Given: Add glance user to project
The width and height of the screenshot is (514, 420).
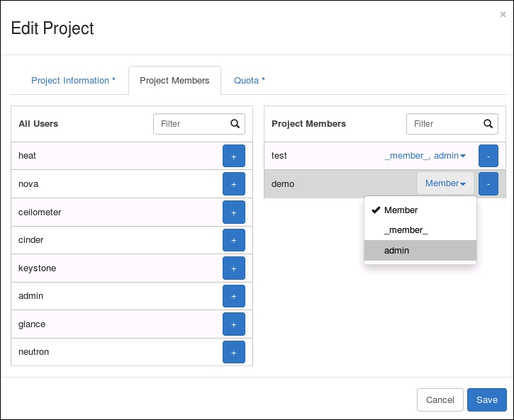Looking at the screenshot, I should 233,324.
